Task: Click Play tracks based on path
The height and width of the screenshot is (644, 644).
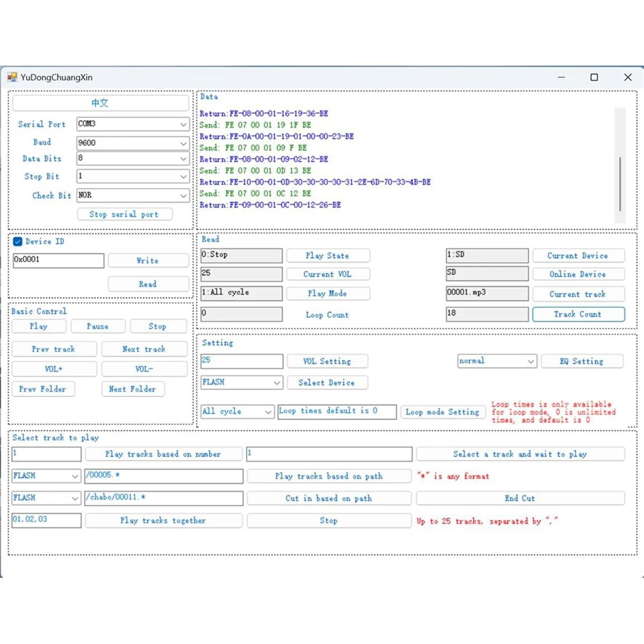Action: [328, 476]
